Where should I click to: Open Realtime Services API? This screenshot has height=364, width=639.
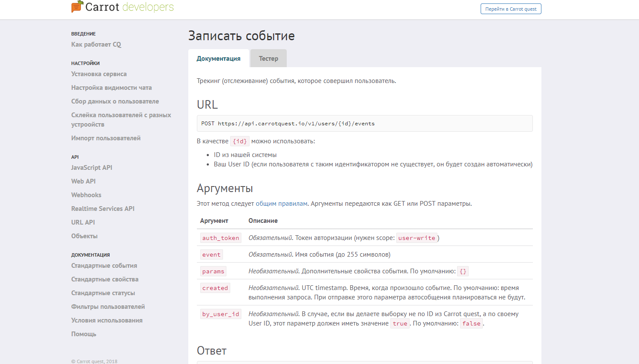103,209
